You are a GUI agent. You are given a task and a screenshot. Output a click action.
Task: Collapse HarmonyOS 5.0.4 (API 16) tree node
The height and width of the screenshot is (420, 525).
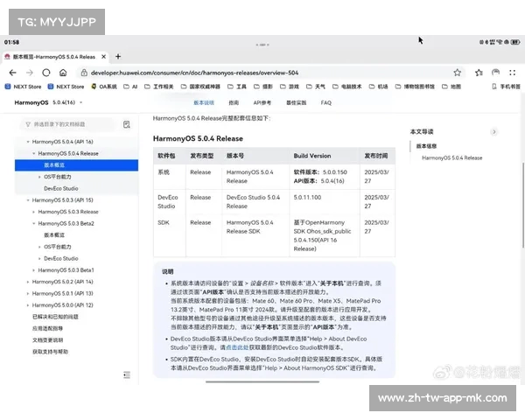[28, 142]
